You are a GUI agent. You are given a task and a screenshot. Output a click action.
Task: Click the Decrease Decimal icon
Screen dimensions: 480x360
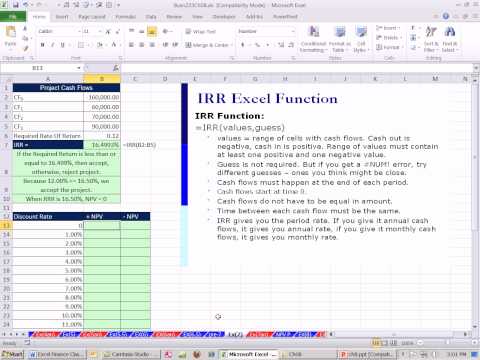click(291, 45)
